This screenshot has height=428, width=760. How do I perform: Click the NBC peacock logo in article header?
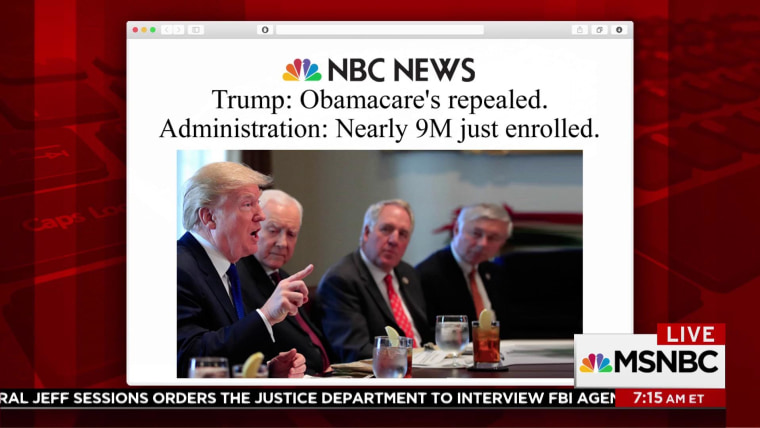pyautogui.click(x=302, y=70)
